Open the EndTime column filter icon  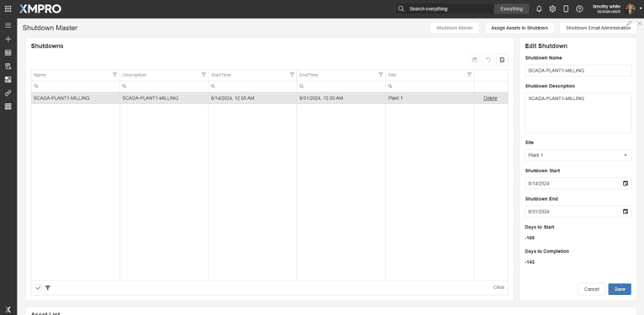(381, 75)
